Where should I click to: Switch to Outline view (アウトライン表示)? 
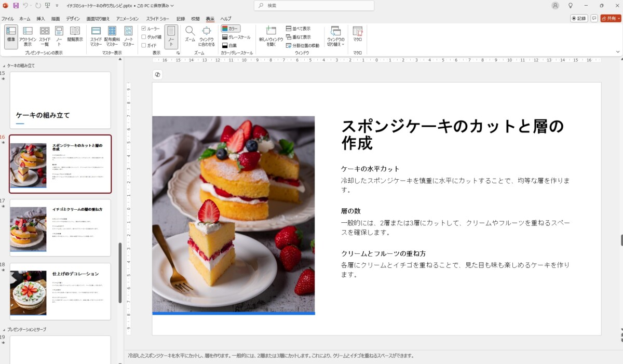point(28,36)
